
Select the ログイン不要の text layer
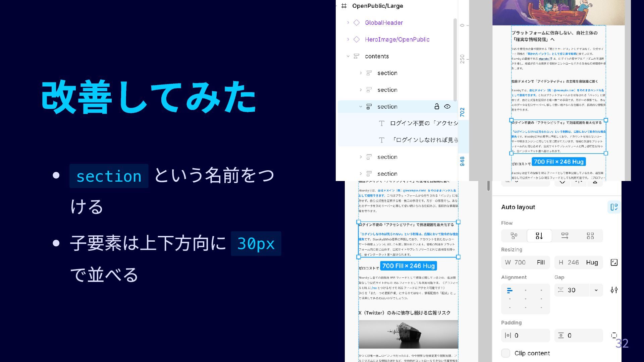[423, 123]
